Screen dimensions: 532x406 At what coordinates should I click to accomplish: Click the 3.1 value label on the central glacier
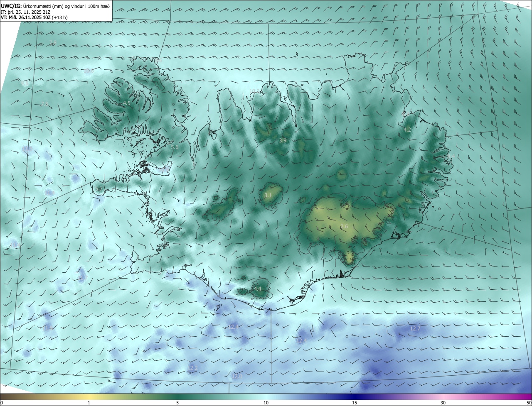(268, 195)
